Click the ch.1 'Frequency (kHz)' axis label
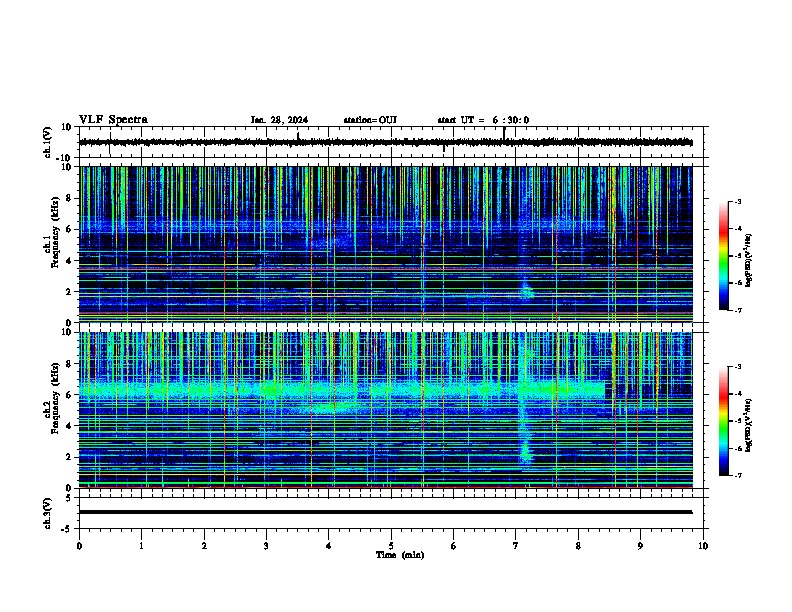 click(x=55, y=232)
